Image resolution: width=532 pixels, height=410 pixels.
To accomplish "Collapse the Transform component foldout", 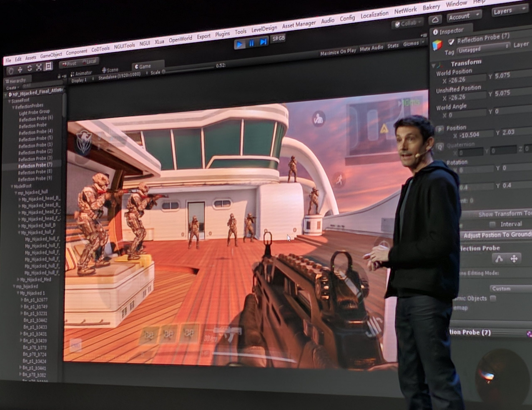I will coord(433,66).
